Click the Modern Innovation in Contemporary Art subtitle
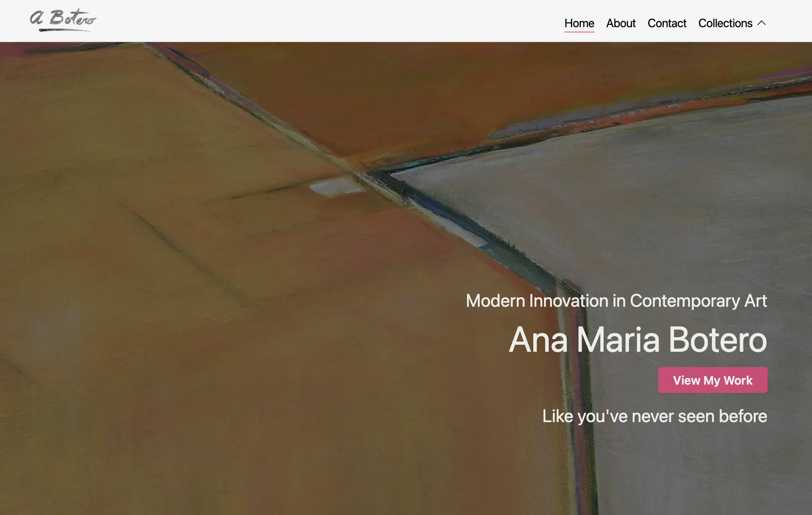812x515 pixels. (616, 301)
